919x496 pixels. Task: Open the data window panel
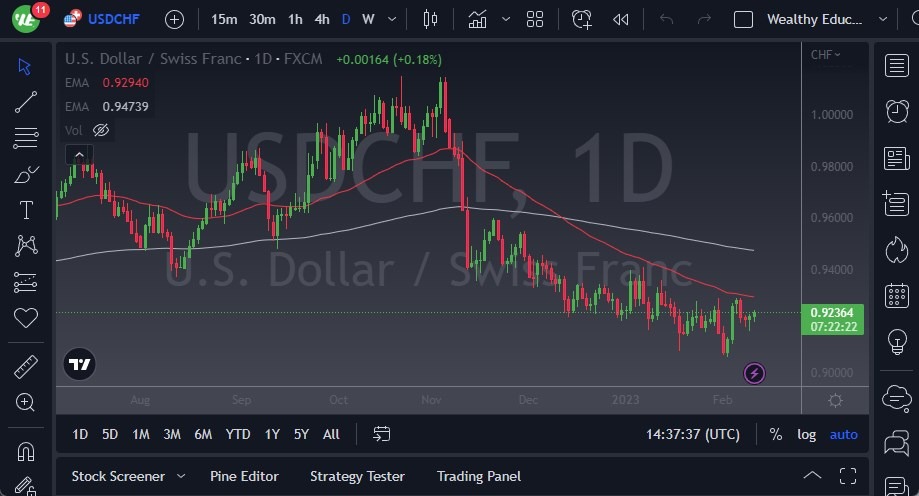[x=896, y=203]
